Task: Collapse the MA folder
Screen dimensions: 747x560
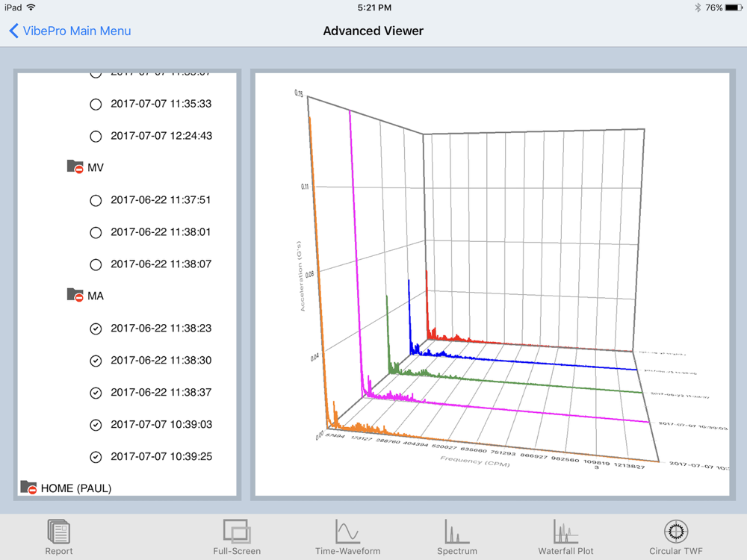Action: click(x=75, y=295)
